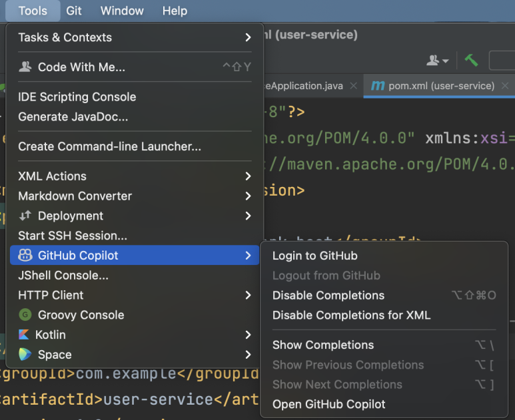Open Markdown Converter submenu

[135, 196]
